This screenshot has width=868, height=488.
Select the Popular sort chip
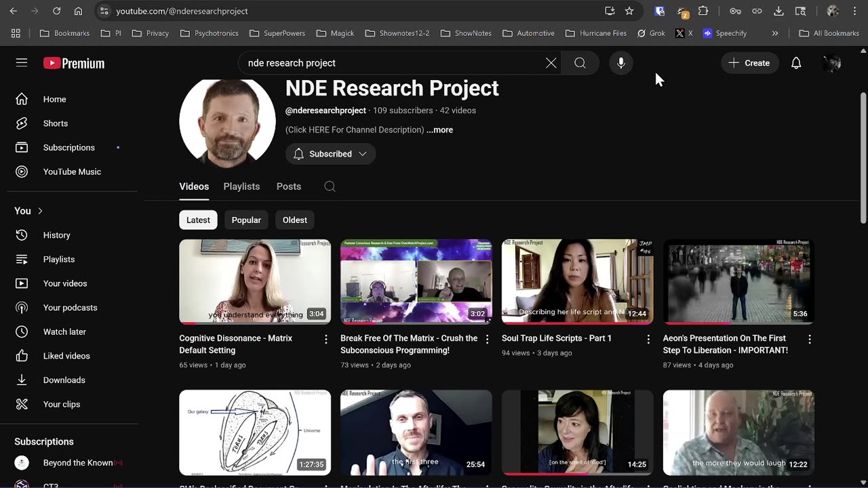tap(246, 220)
